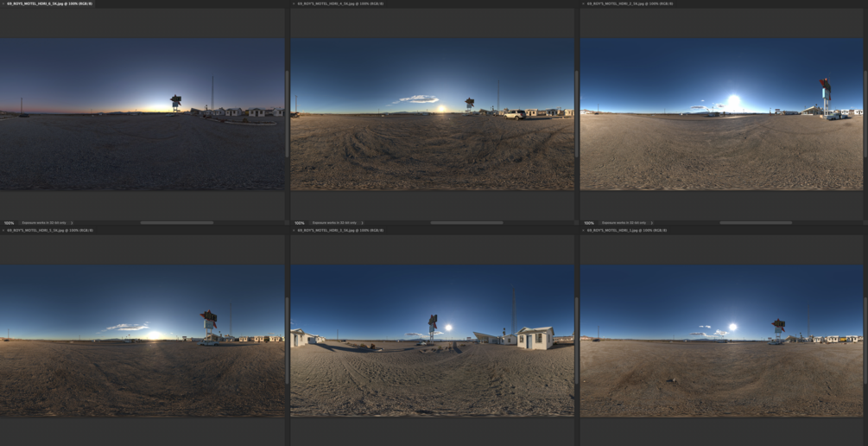This screenshot has height=446, width=868.
Task: Click the 100% zoom field of HDRI_4 window
Action: [300, 223]
